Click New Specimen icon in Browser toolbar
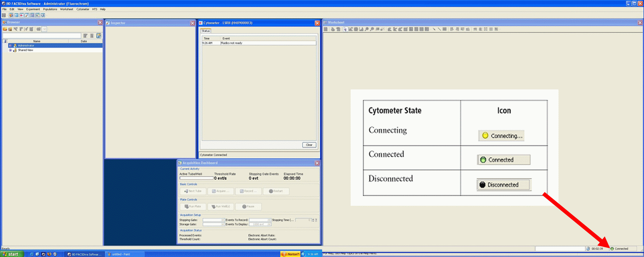The image size is (644, 257). (x=15, y=29)
